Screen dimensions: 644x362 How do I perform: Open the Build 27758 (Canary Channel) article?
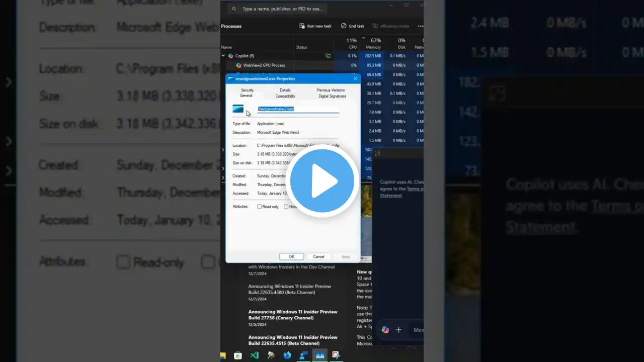(x=293, y=315)
